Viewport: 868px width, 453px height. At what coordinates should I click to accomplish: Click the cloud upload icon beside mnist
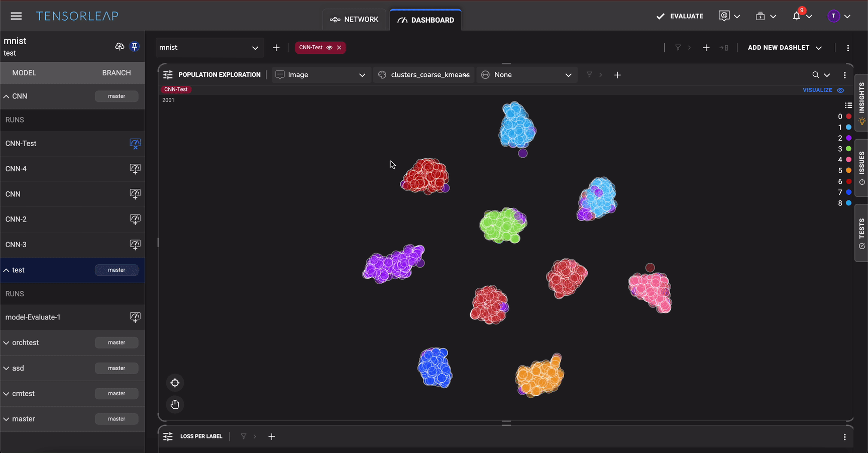coord(120,47)
